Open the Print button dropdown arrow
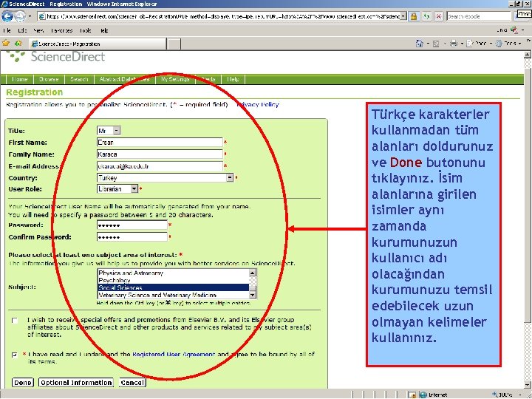 tap(462, 44)
